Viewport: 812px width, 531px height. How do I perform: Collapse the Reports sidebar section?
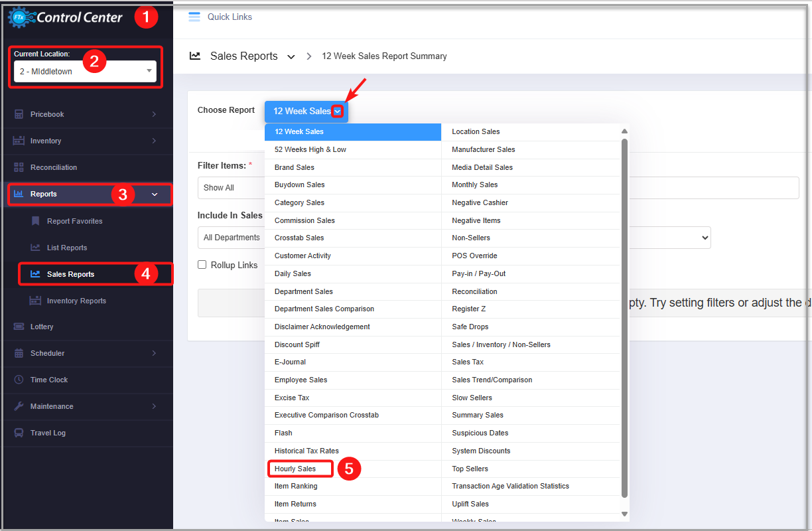[x=155, y=194]
